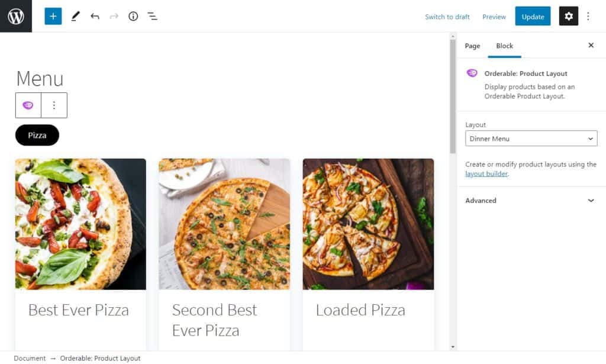This screenshot has width=606, height=364.
Task: Open the Layout dropdown showing Dinner Menu
Action: tap(531, 138)
